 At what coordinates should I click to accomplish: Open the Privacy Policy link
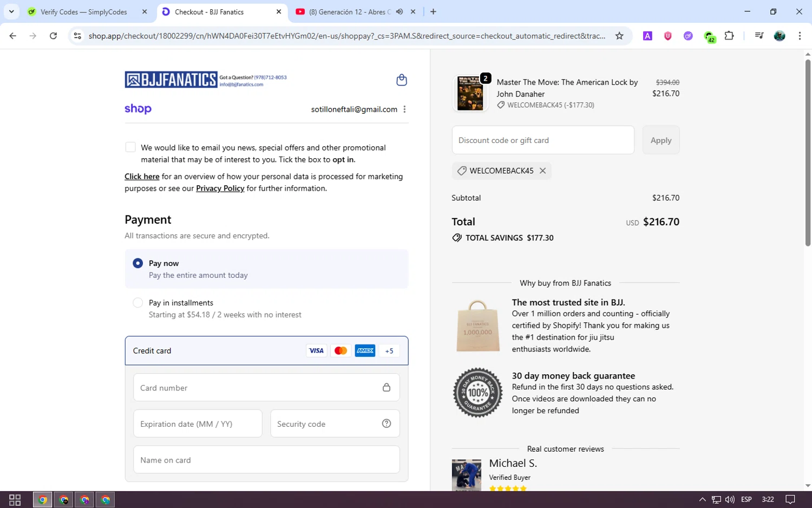220,188
